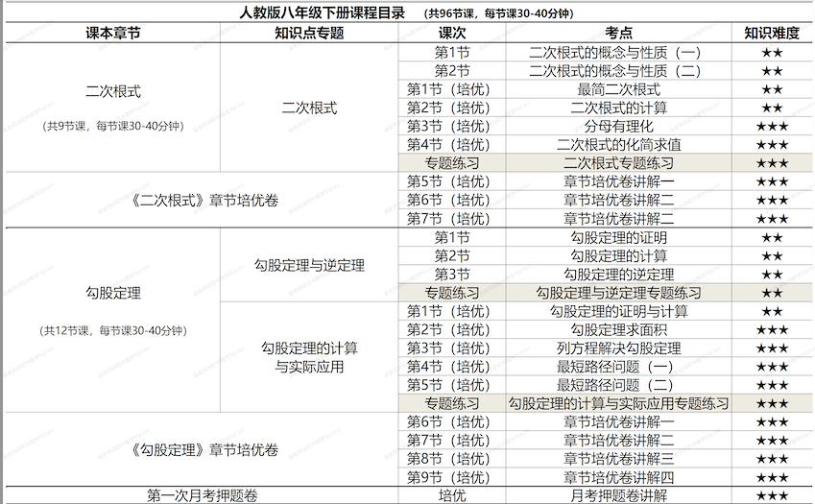Click the 最简二次根式 cell
The width and height of the screenshot is (815, 504).
pyautogui.click(x=618, y=89)
